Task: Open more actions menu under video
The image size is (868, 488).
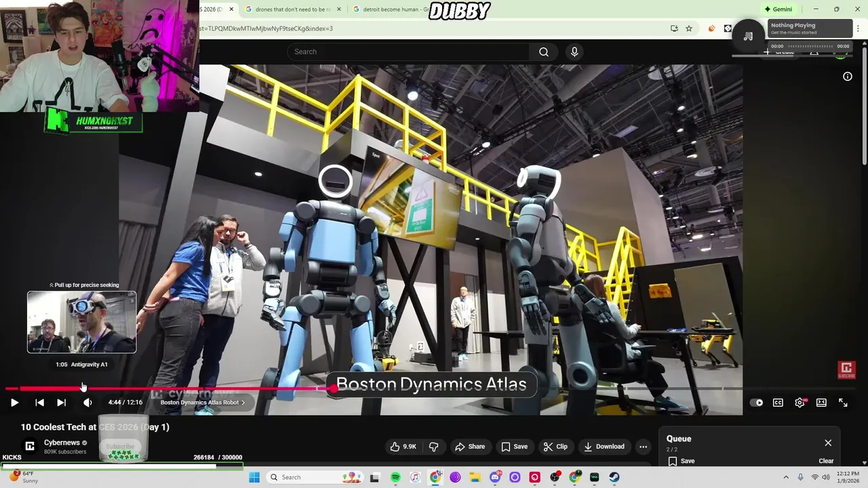Action: click(643, 447)
